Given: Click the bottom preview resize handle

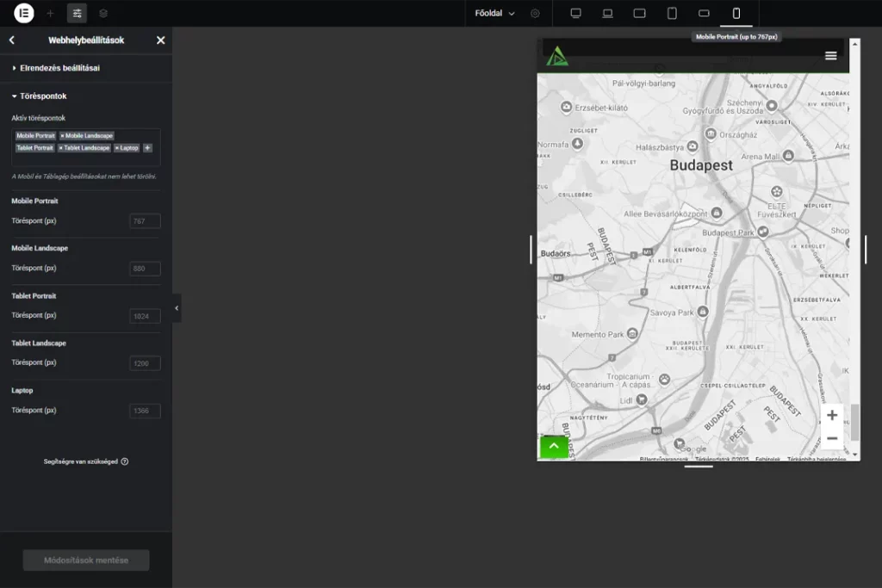Looking at the screenshot, I should pos(699,467).
